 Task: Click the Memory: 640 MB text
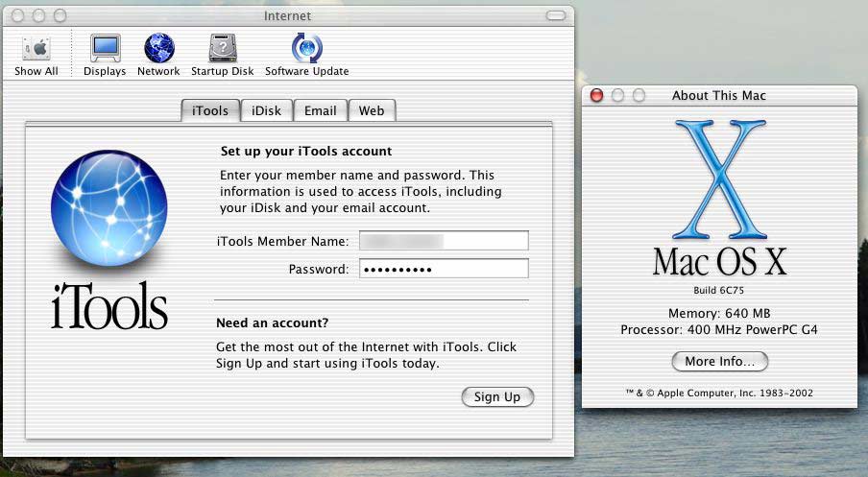click(x=719, y=313)
